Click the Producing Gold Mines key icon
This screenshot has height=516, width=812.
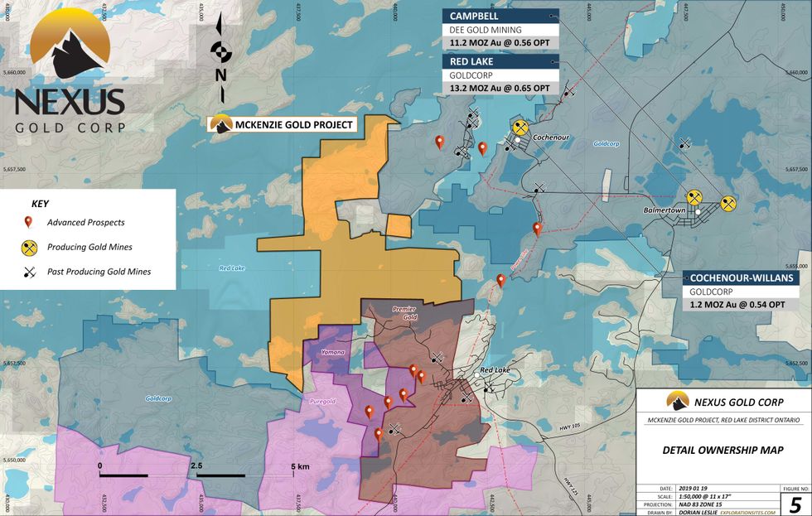coord(29,247)
